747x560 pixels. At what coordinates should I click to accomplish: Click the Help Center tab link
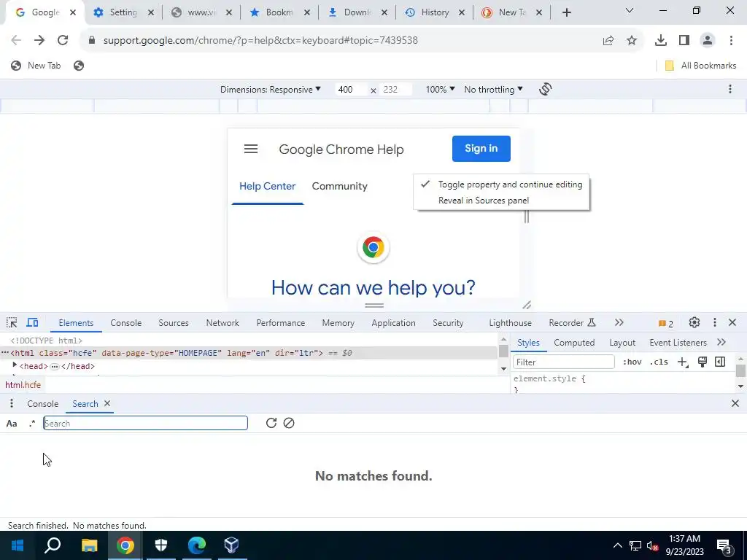tap(267, 186)
